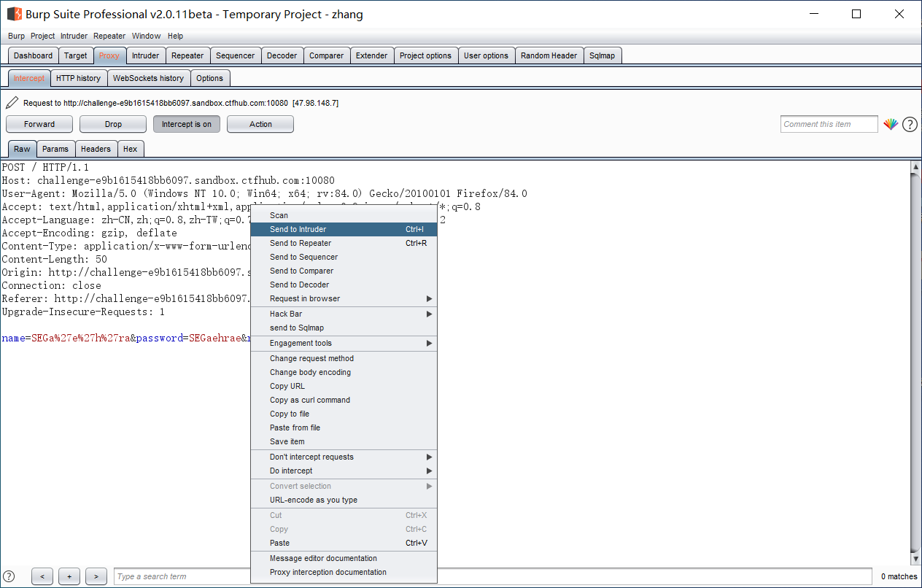Open the Intruder menu in menu bar

[74, 36]
